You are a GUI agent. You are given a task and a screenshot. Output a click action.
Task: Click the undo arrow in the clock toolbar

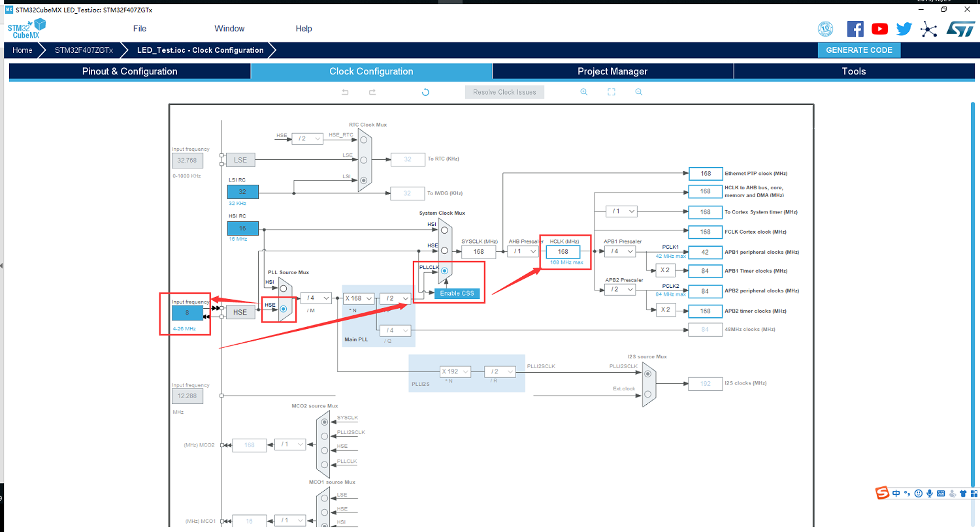[345, 92]
